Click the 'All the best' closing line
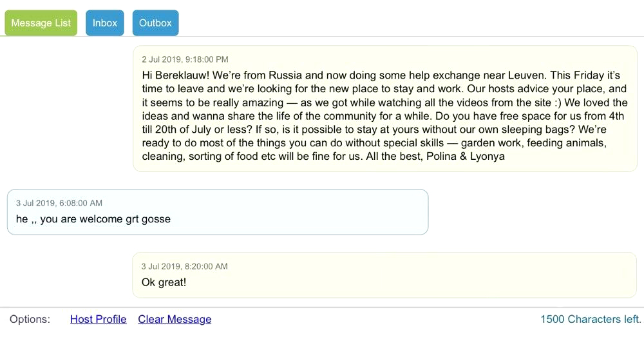Viewport: 644px width, 339px height. (x=394, y=157)
